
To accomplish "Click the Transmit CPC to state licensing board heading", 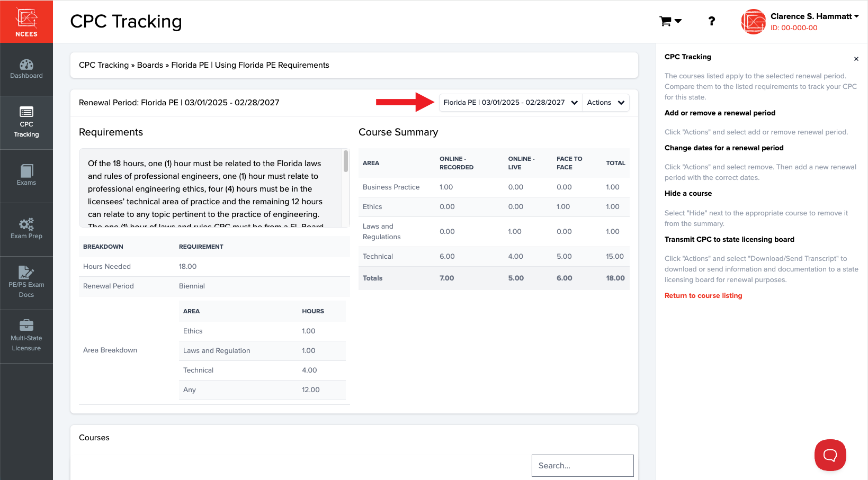I will tap(729, 240).
